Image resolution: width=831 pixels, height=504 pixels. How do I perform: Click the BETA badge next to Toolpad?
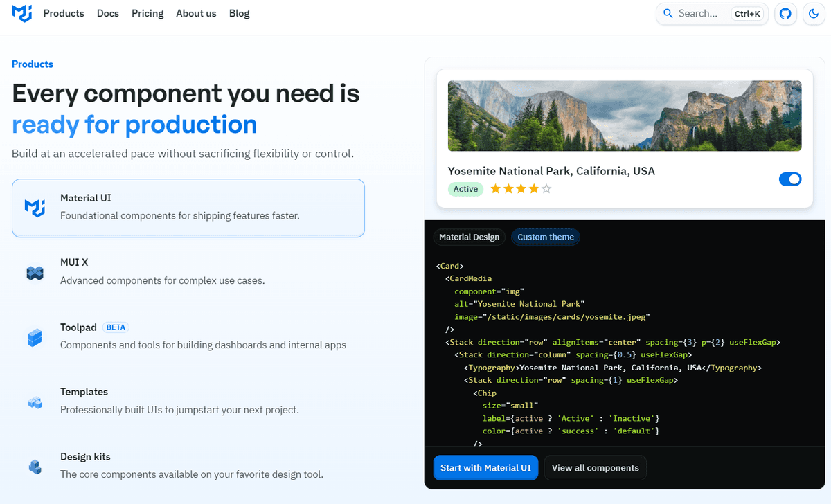click(x=116, y=327)
